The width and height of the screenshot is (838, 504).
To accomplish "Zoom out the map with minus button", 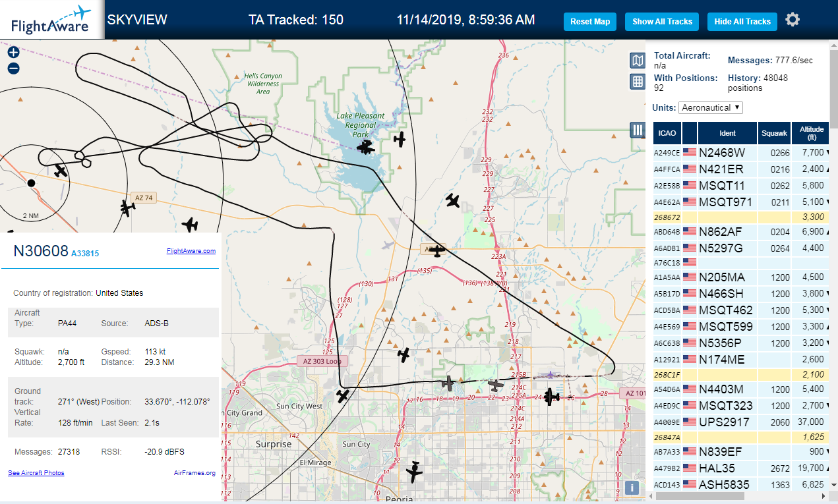I will click(13, 69).
